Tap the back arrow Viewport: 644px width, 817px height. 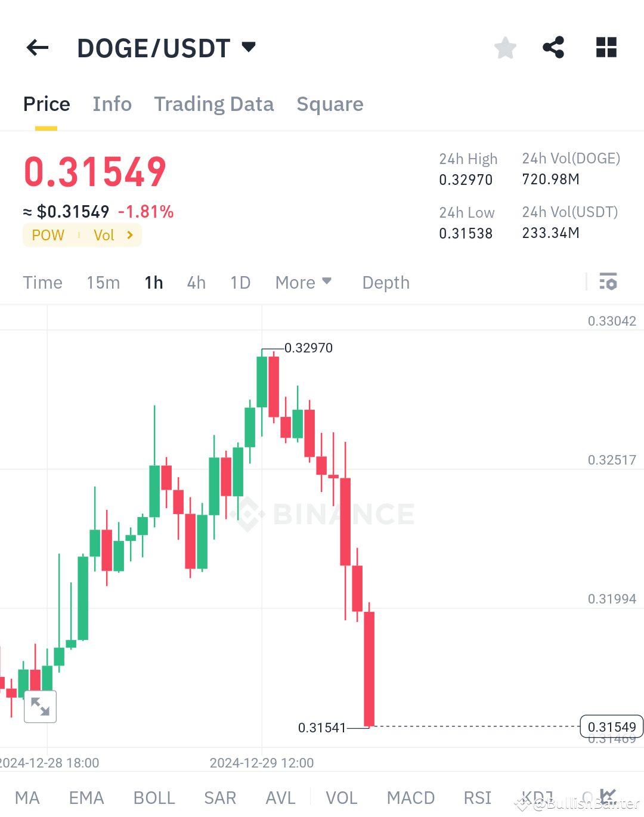[37, 48]
